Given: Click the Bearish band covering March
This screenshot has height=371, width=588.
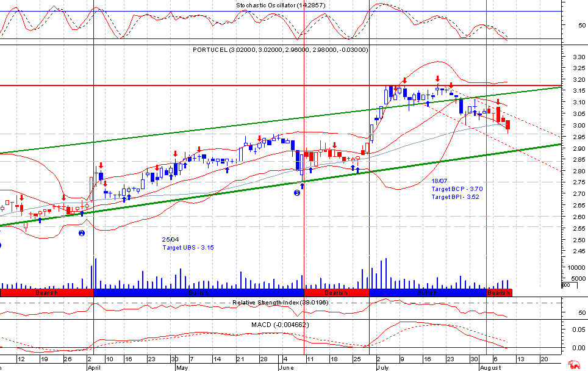Looking at the screenshot, I should (x=46, y=293).
